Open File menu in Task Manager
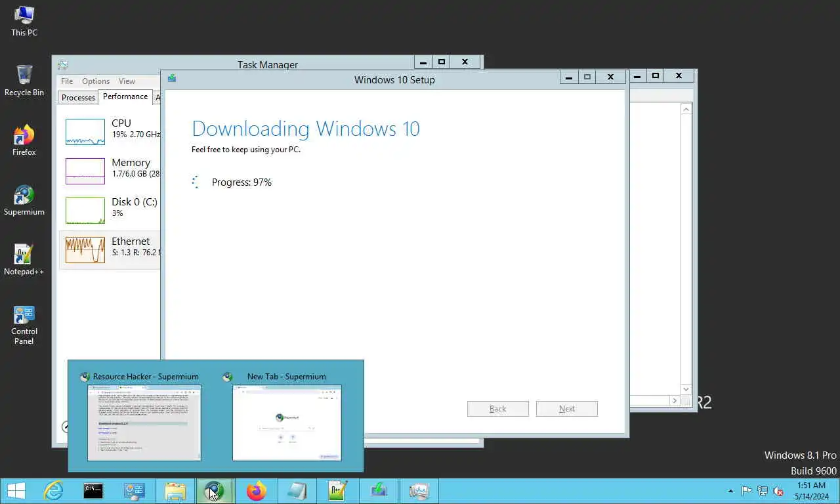 (67, 81)
